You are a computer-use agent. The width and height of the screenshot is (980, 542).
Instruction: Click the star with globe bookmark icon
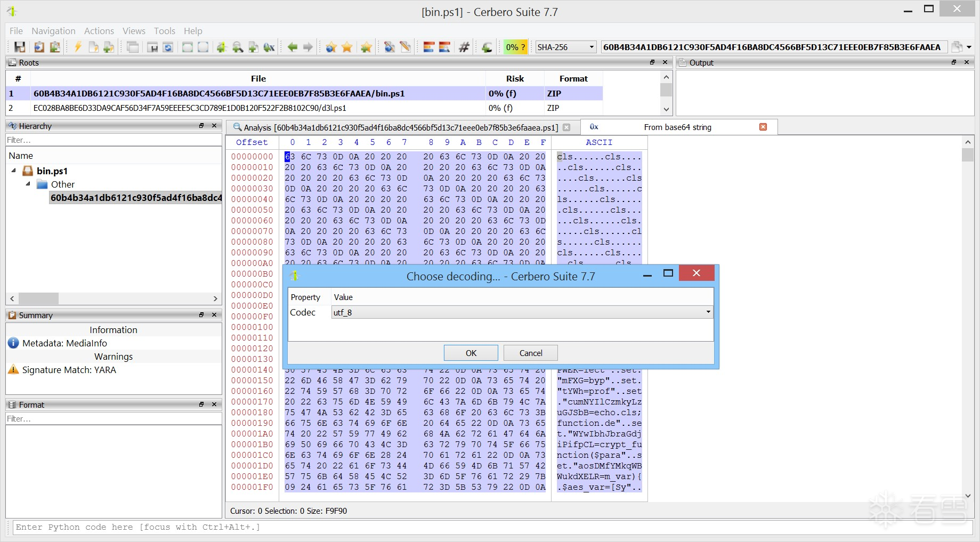tap(331, 47)
